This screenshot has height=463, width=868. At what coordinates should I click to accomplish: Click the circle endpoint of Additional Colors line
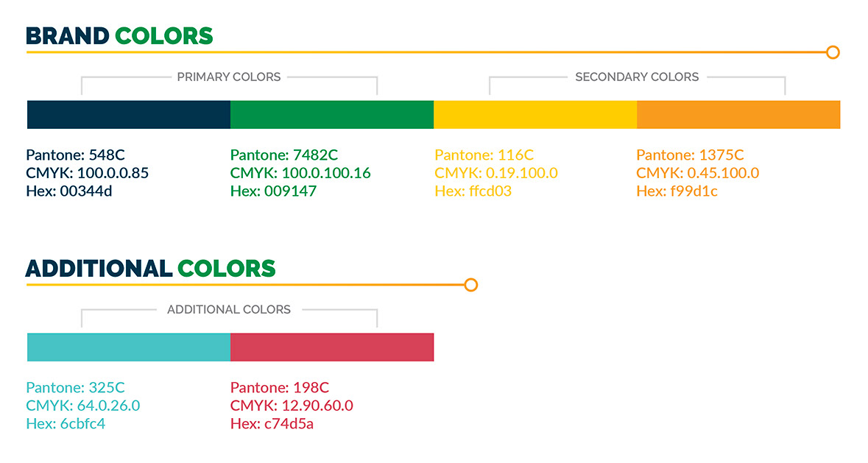471,285
